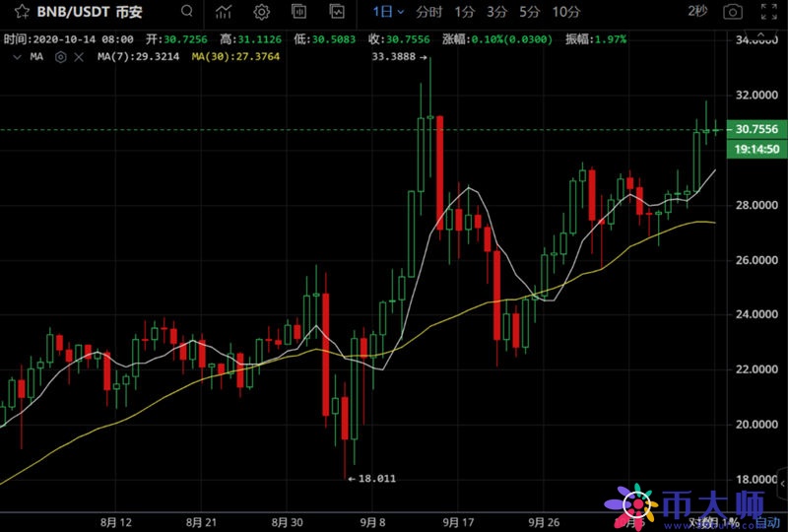This screenshot has width=788, height=532.
Task: Click the 2秒 refresh rate label
Action: (x=697, y=12)
